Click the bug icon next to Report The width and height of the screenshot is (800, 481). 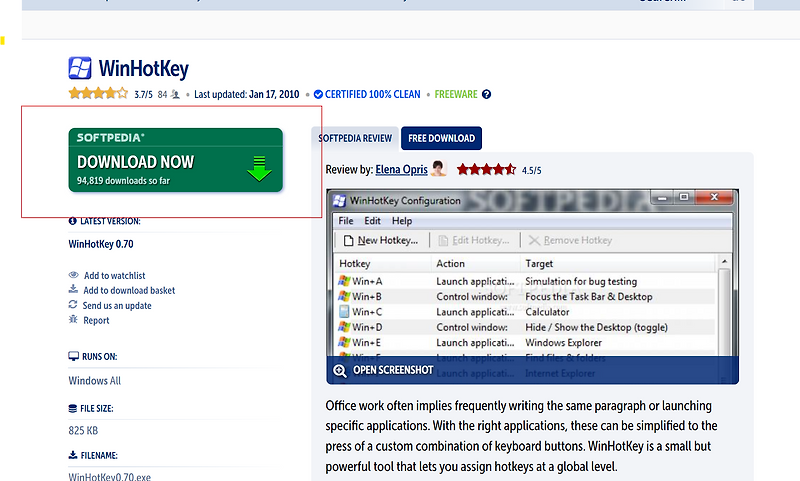point(73,319)
